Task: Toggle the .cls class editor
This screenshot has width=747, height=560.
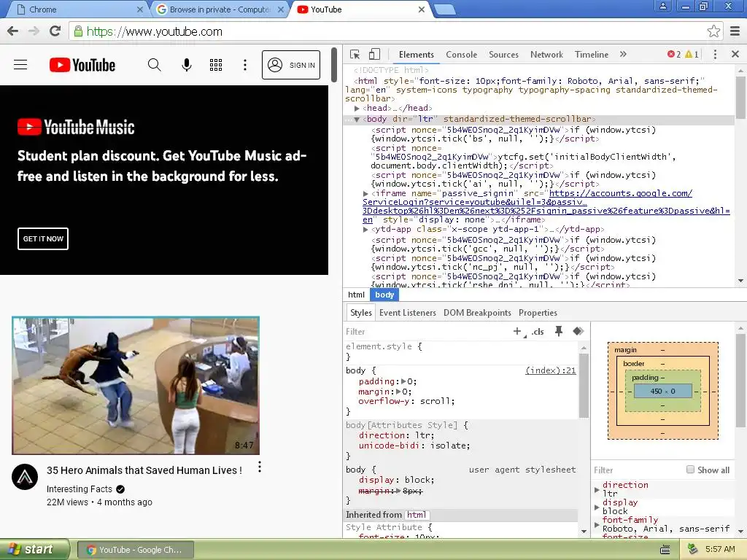Action: 538,332
